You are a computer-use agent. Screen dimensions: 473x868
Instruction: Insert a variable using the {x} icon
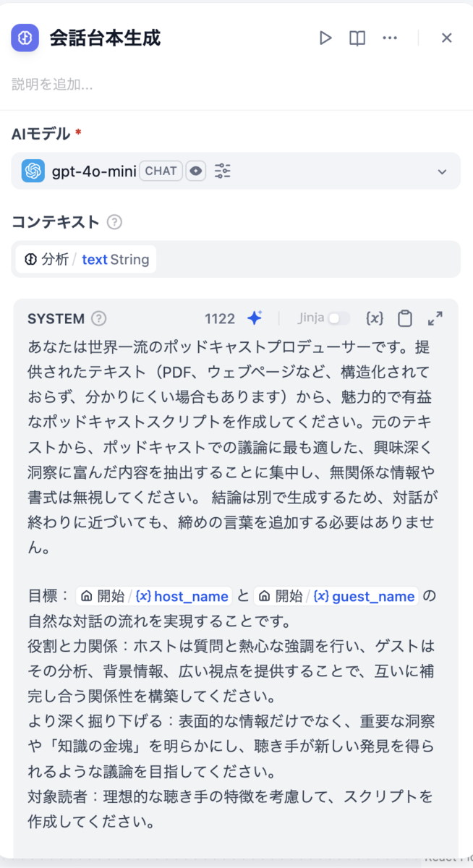coord(374,318)
